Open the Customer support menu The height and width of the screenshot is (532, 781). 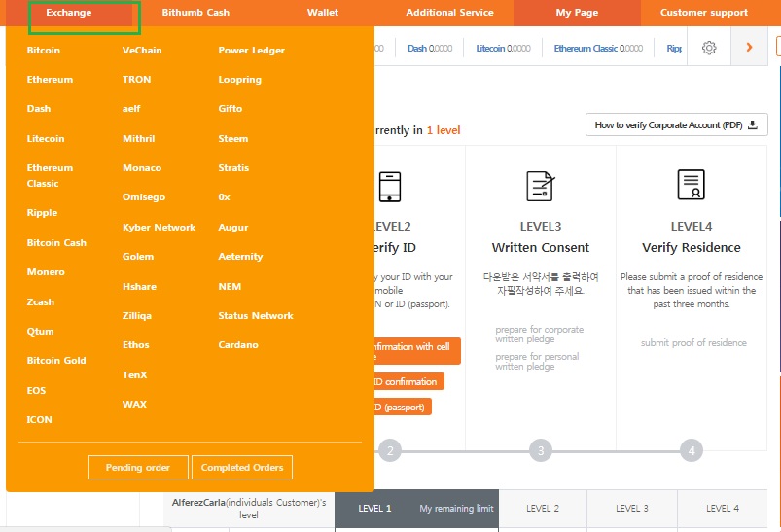pyautogui.click(x=704, y=13)
